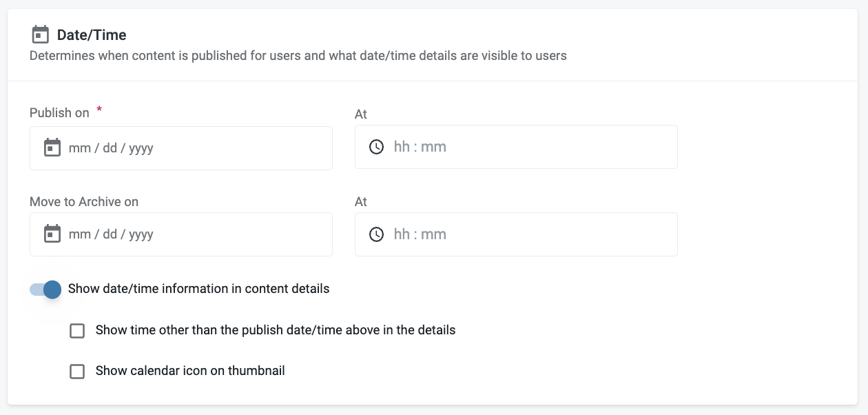The image size is (868, 415).
Task: Click the Move to Archive on label
Action: [x=84, y=202]
